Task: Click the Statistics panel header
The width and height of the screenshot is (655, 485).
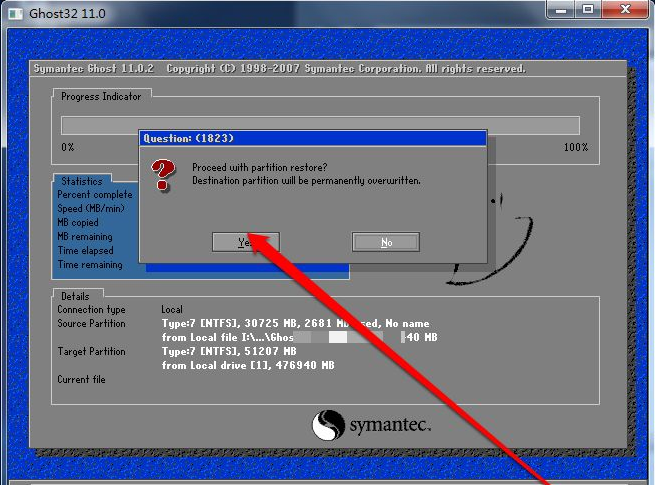Action: click(x=81, y=181)
